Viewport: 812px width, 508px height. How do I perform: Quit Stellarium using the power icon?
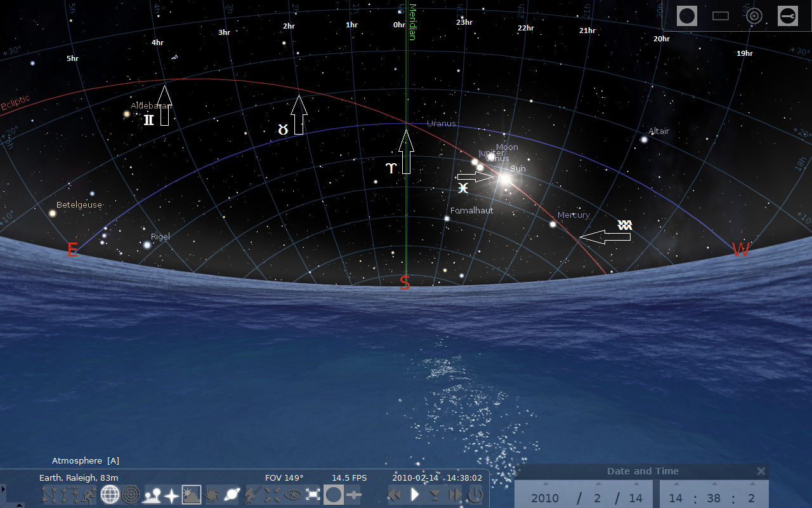tap(475, 495)
